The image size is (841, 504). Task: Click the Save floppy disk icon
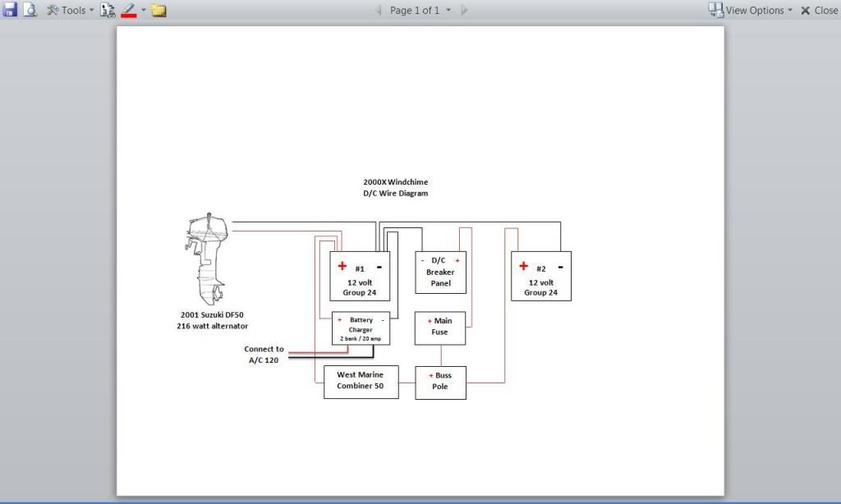click(10, 10)
